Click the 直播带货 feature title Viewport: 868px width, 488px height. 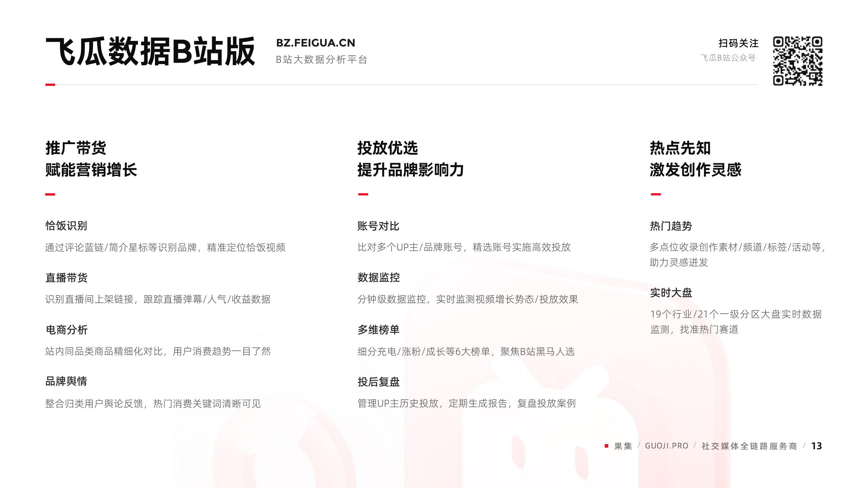pyautogui.click(x=66, y=278)
